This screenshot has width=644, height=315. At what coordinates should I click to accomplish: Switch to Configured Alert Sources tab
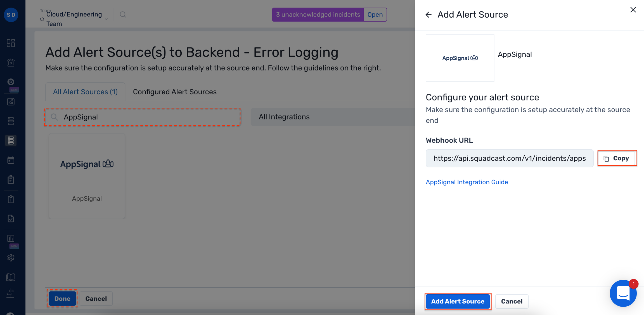pos(175,92)
